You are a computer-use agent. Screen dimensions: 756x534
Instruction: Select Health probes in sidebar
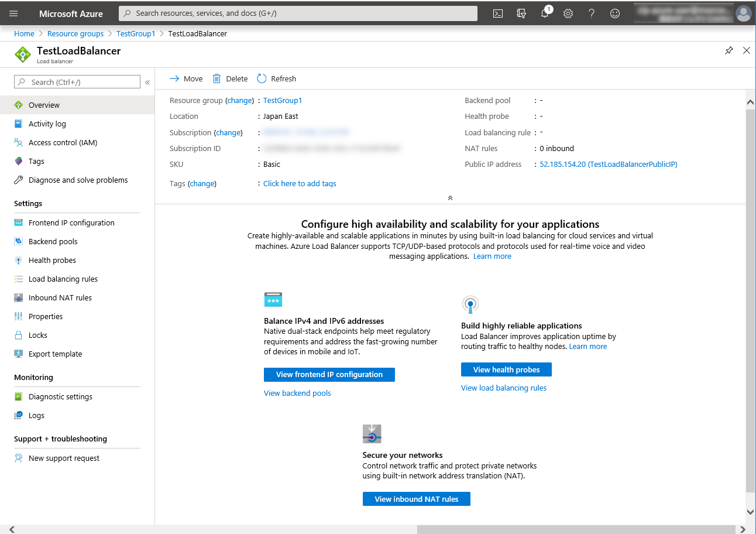[52, 261]
